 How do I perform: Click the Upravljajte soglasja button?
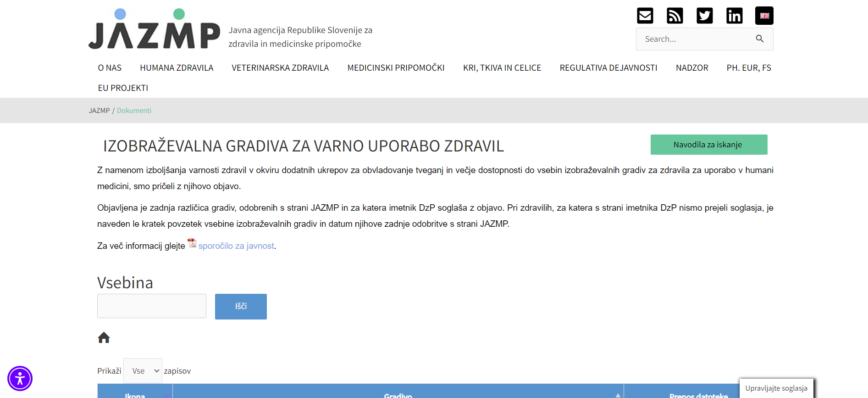pyautogui.click(x=776, y=388)
